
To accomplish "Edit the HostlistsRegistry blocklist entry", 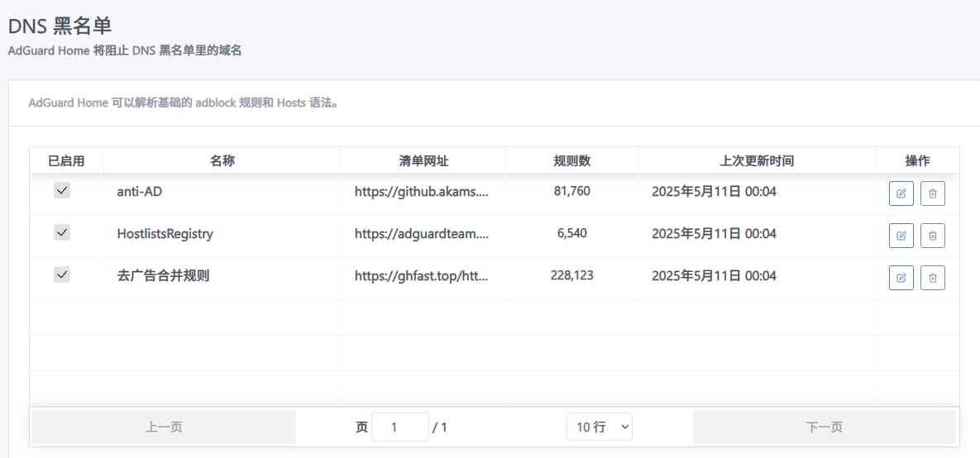I will (901, 236).
